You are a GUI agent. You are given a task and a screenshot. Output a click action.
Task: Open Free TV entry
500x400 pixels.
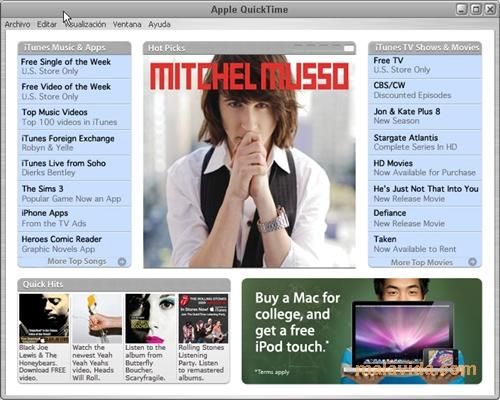pos(425,66)
